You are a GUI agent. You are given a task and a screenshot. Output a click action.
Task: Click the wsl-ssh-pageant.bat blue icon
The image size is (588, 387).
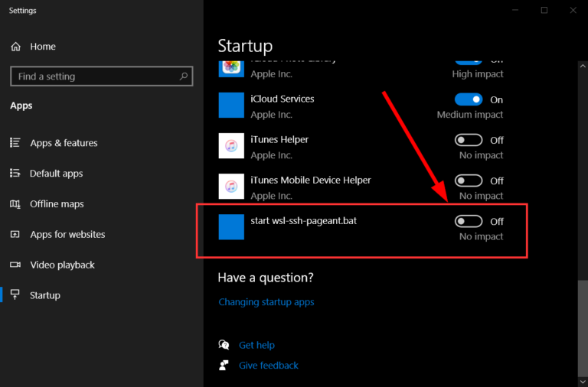(231, 226)
